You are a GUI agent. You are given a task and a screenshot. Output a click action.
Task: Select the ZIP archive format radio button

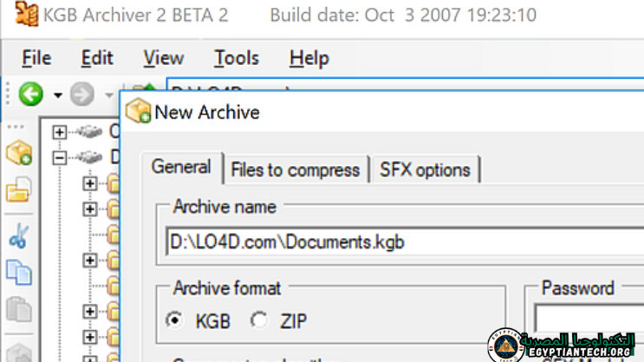259,320
